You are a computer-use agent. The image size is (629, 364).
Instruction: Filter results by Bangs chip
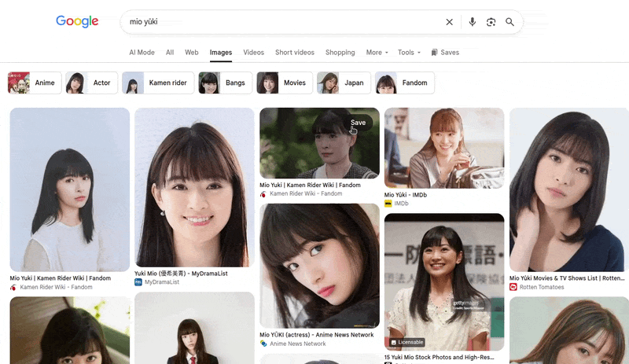pos(226,83)
